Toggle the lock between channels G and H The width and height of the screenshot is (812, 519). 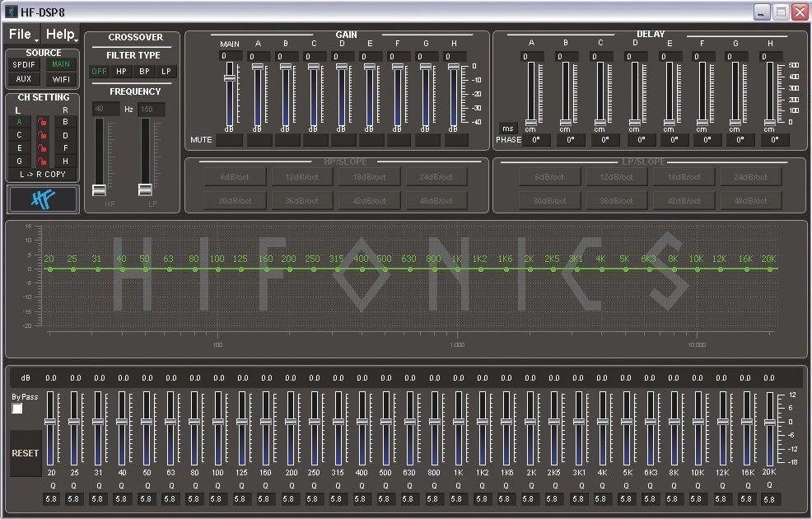[42, 161]
